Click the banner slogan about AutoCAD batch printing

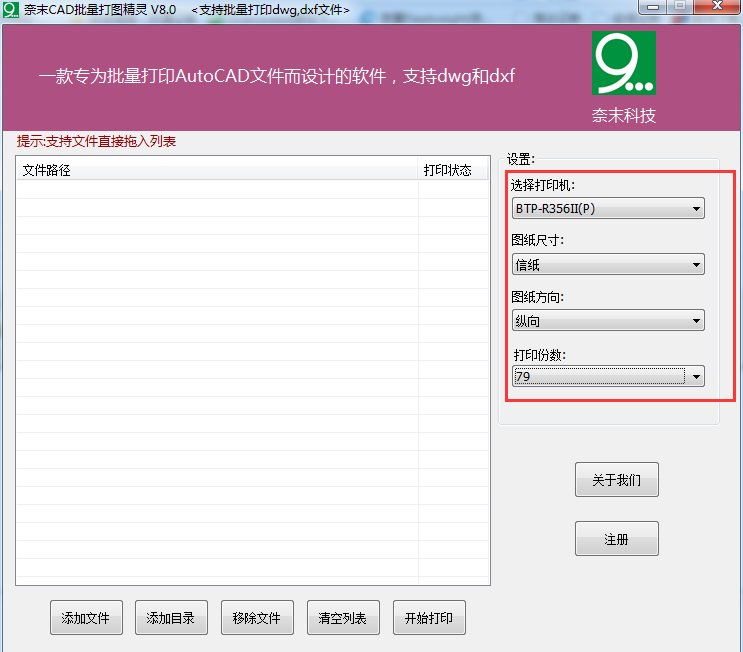[276, 76]
